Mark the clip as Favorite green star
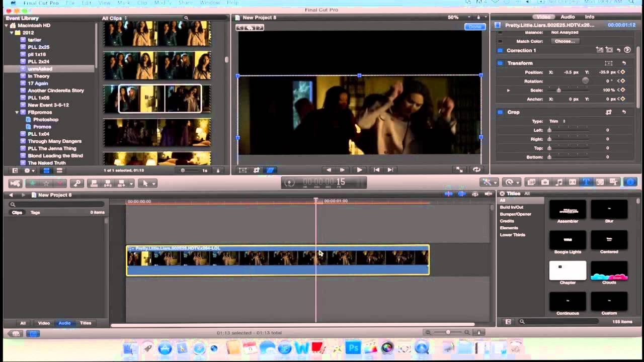 pos(32,184)
